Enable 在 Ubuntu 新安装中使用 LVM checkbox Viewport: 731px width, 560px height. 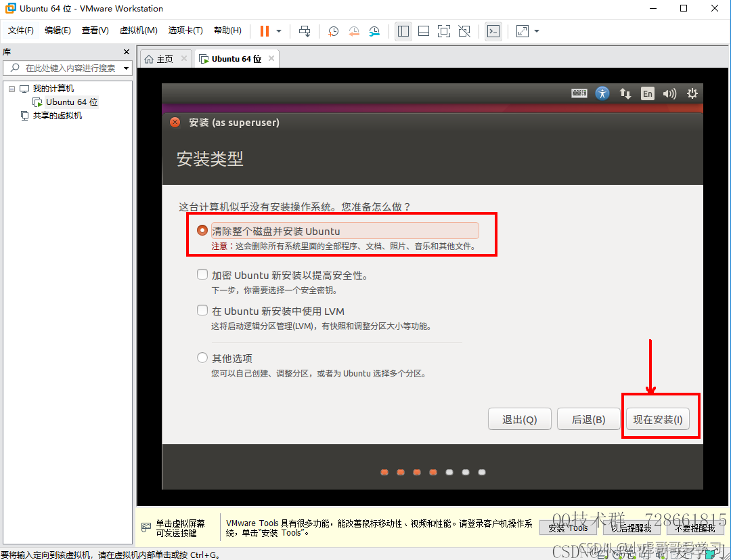pyautogui.click(x=202, y=310)
